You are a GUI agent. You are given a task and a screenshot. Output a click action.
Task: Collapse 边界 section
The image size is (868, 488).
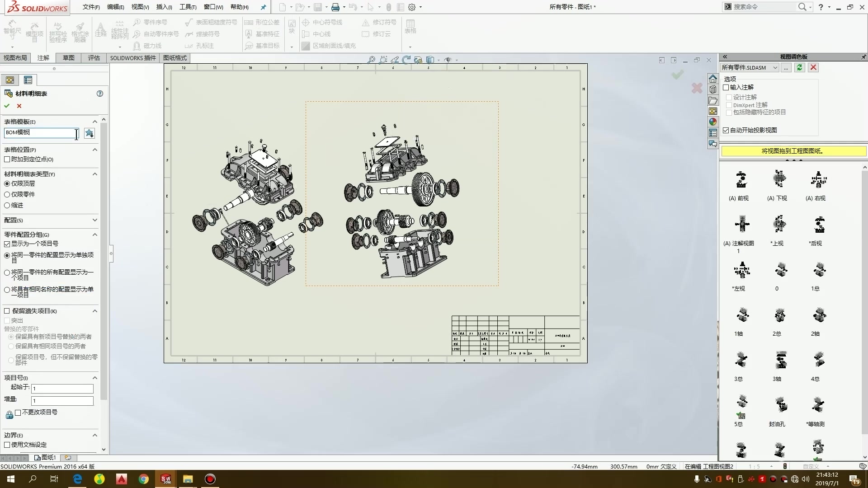(x=95, y=435)
